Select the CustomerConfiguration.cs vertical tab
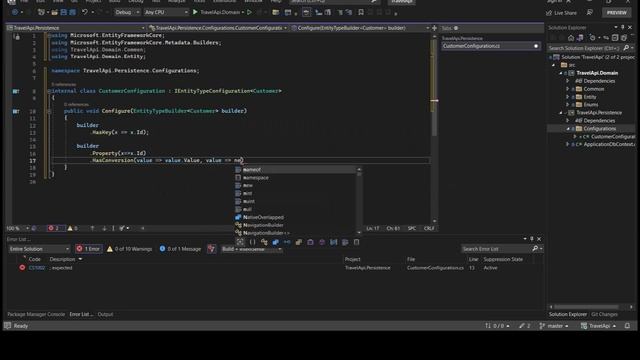Image resolution: width=640 pixels, height=360 pixels. coord(491,46)
